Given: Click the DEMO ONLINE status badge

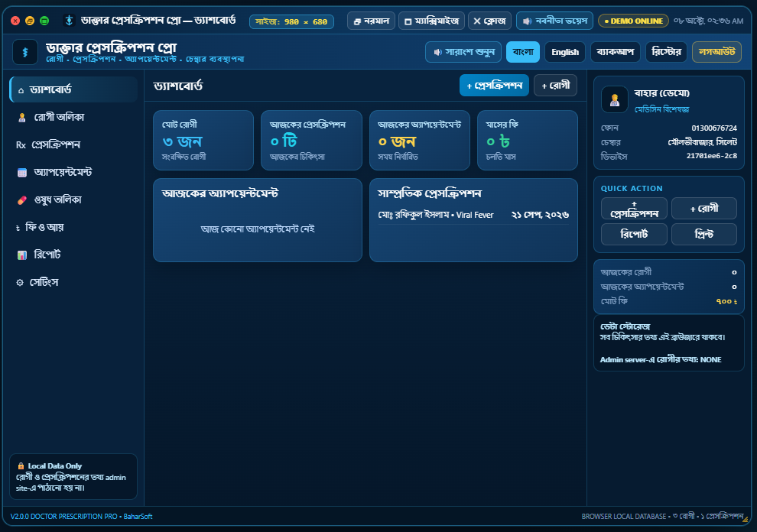Looking at the screenshot, I should [633, 21].
